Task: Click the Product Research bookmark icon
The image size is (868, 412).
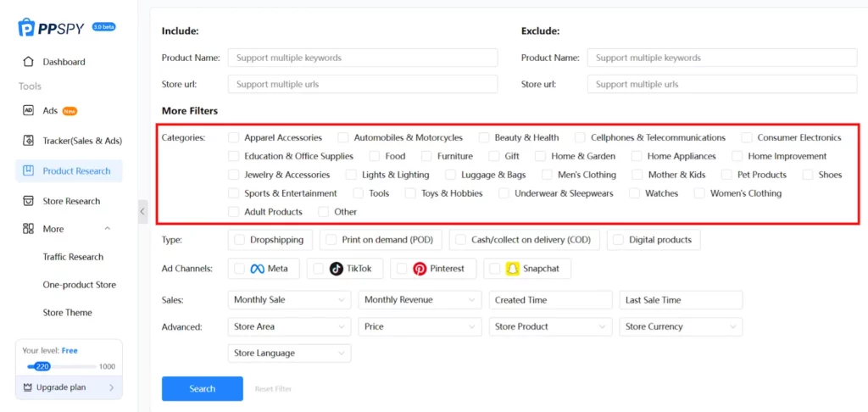Action: pyautogui.click(x=28, y=170)
